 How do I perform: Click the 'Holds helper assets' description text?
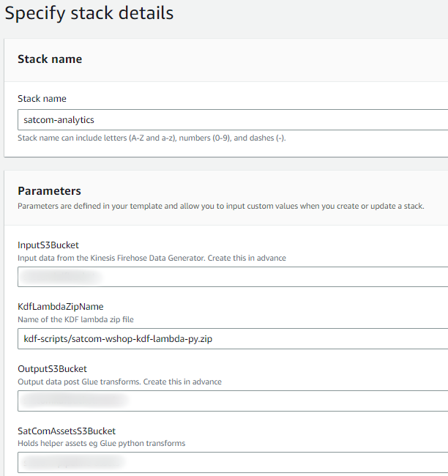(101, 443)
